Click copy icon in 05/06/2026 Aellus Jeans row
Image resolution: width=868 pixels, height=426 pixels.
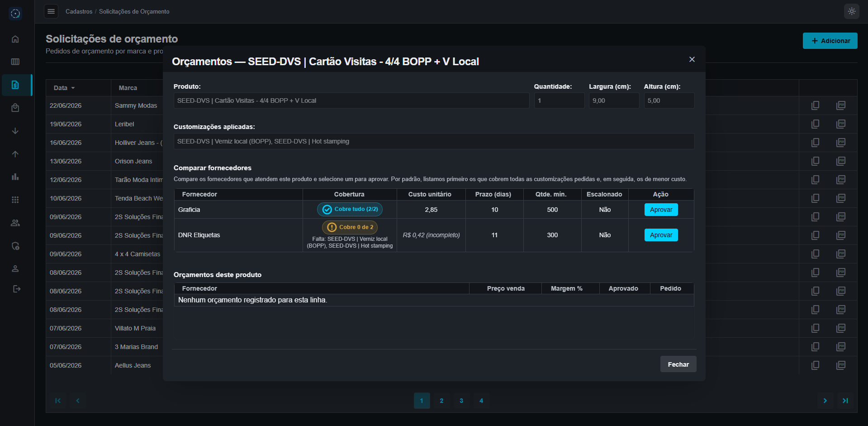point(815,365)
